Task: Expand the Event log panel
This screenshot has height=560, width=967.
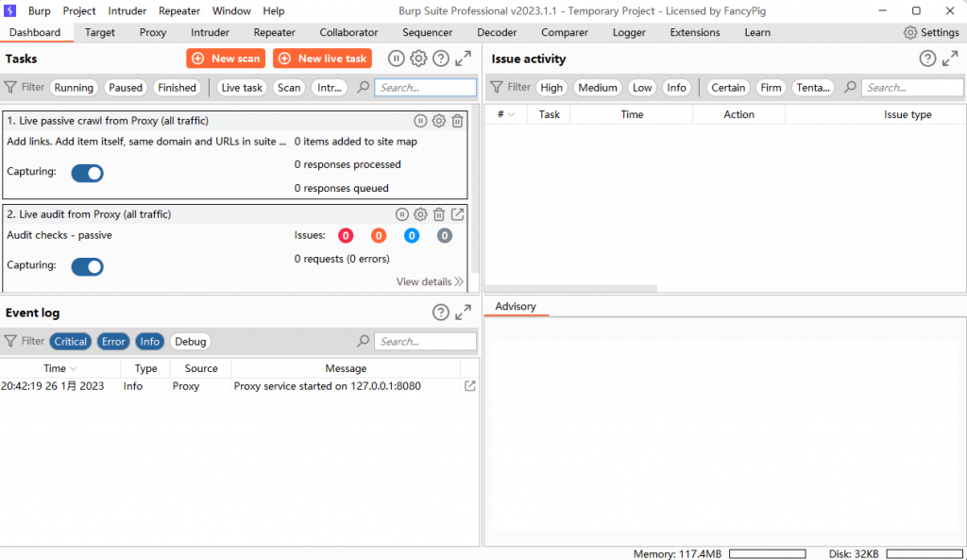Action: click(x=463, y=313)
